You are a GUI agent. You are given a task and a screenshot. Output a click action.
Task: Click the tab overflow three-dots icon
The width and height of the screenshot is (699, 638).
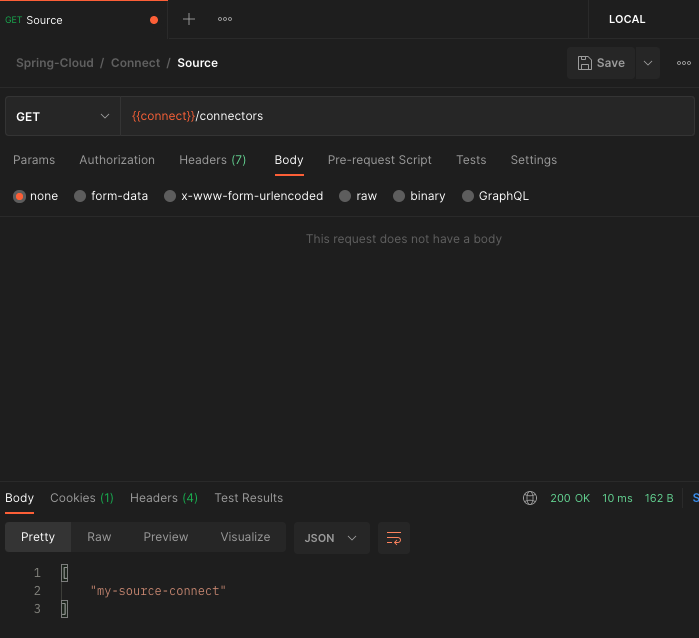225,19
